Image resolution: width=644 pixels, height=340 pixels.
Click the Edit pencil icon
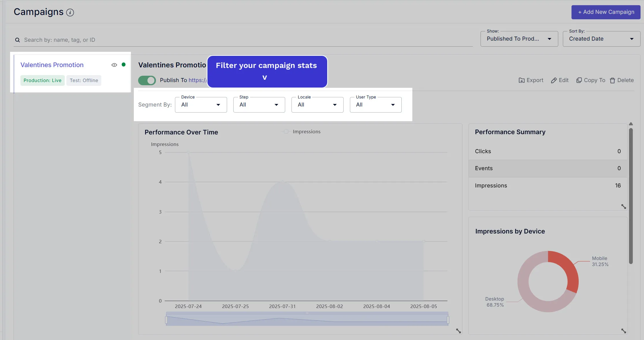(x=554, y=80)
